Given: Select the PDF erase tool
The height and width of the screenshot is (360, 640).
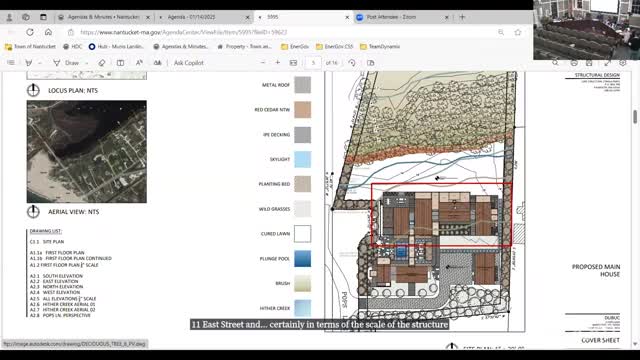Looking at the screenshot, I should click(102, 63).
